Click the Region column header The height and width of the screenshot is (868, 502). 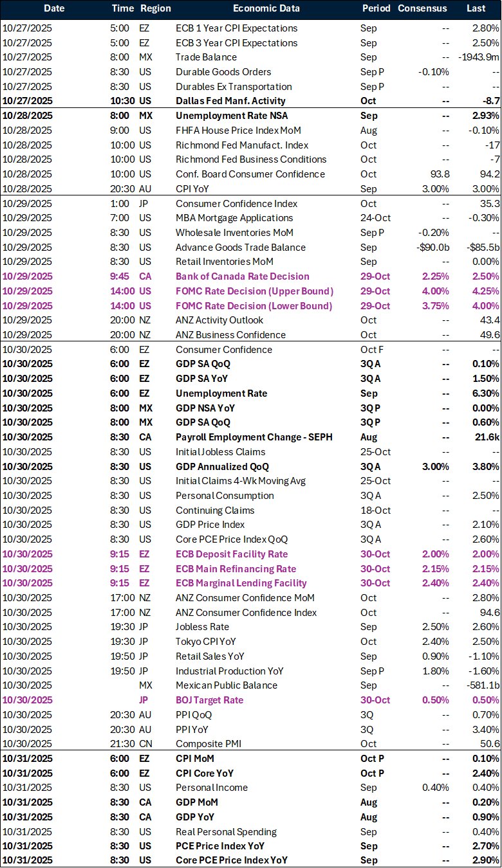tap(155, 9)
